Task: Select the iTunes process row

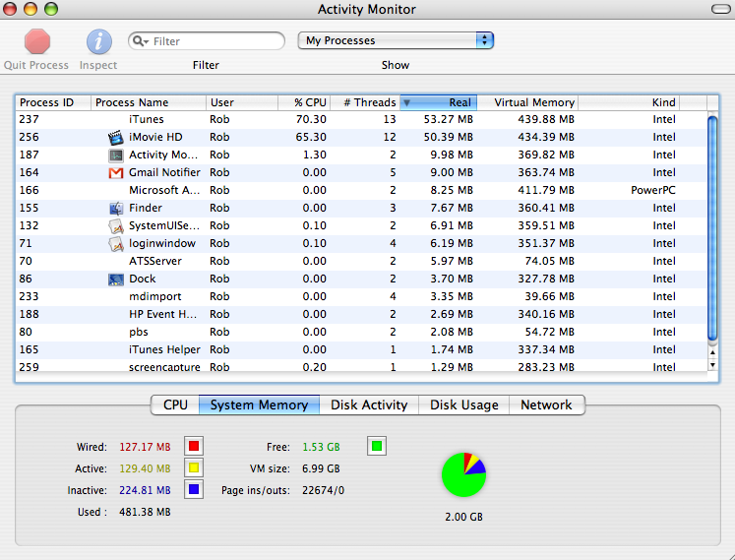Action: (361, 120)
